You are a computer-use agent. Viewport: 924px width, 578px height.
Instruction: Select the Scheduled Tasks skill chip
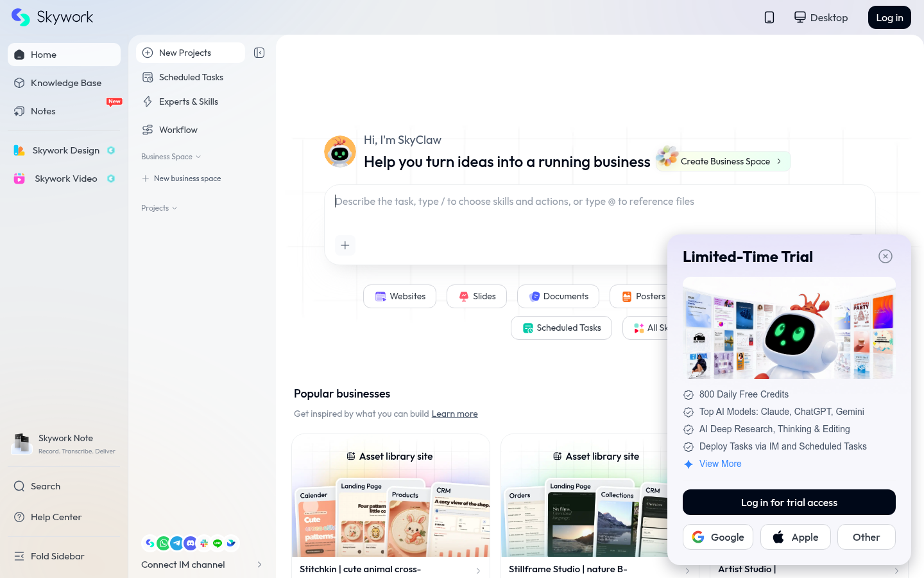point(561,328)
